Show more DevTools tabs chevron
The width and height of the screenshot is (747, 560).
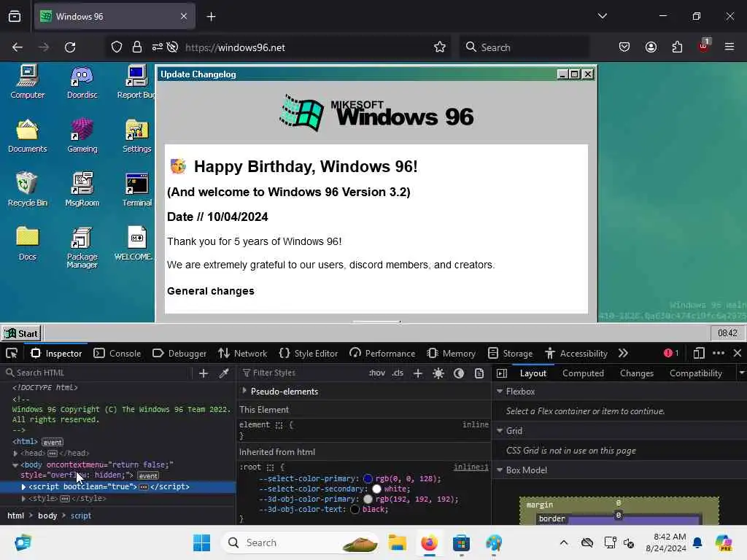(623, 354)
